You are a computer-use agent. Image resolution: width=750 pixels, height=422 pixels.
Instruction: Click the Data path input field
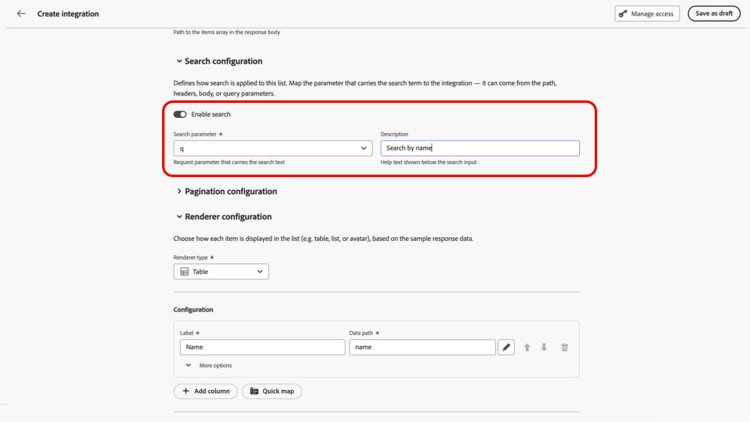pyautogui.click(x=422, y=347)
